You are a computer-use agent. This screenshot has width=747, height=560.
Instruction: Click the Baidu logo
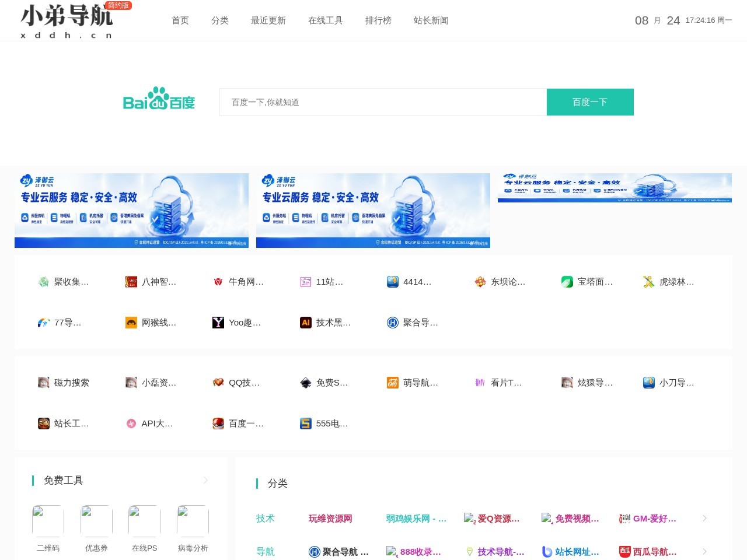coord(159,99)
